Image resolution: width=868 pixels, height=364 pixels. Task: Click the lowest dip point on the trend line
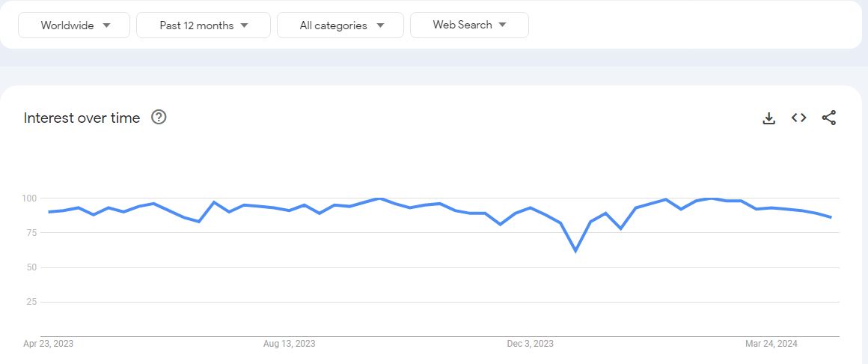575,251
